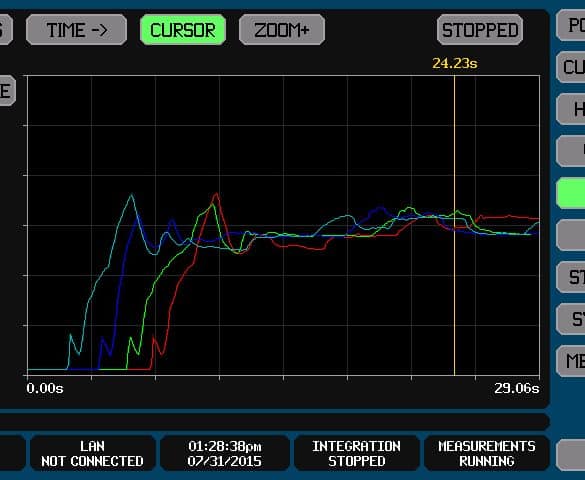Image resolution: width=585 pixels, height=480 pixels.
Task: Click the STOPPED status button
Action: (x=480, y=30)
